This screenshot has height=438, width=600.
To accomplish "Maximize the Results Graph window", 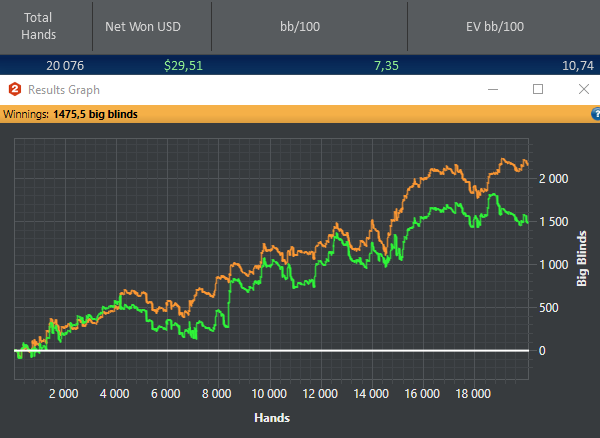I will click(x=538, y=90).
